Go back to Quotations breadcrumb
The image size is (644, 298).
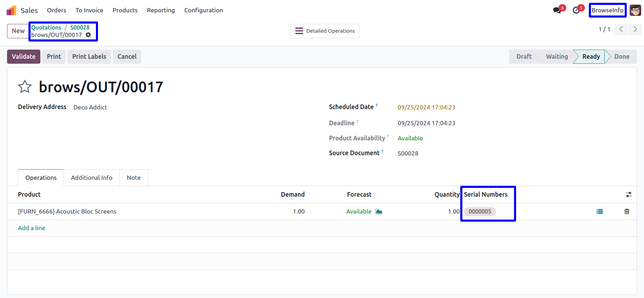(x=46, y=27)
